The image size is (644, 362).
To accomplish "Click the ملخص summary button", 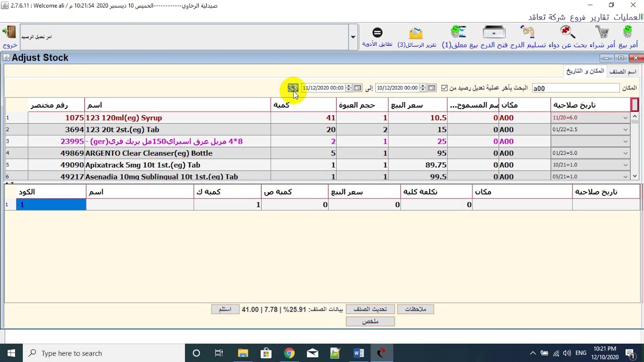I will click(x=370, y=321).
